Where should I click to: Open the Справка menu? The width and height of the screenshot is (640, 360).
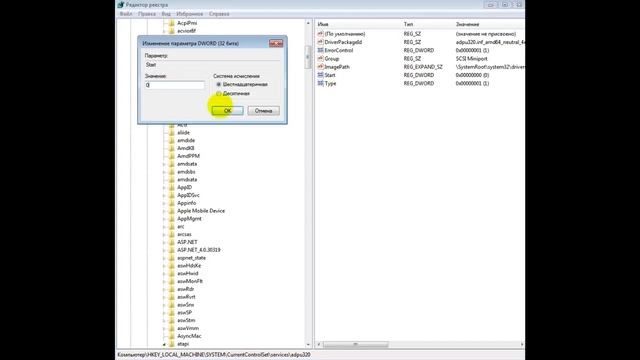tap(219, 14)
